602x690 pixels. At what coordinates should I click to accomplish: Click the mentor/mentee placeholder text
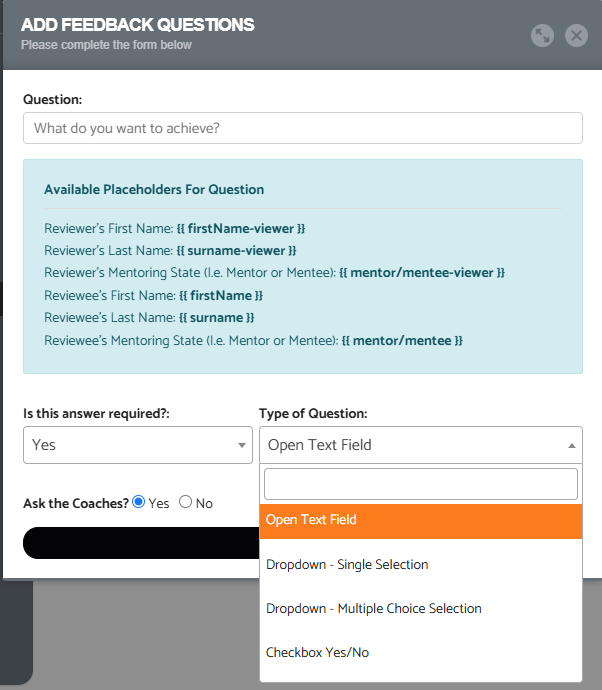(x=402, y=340)
